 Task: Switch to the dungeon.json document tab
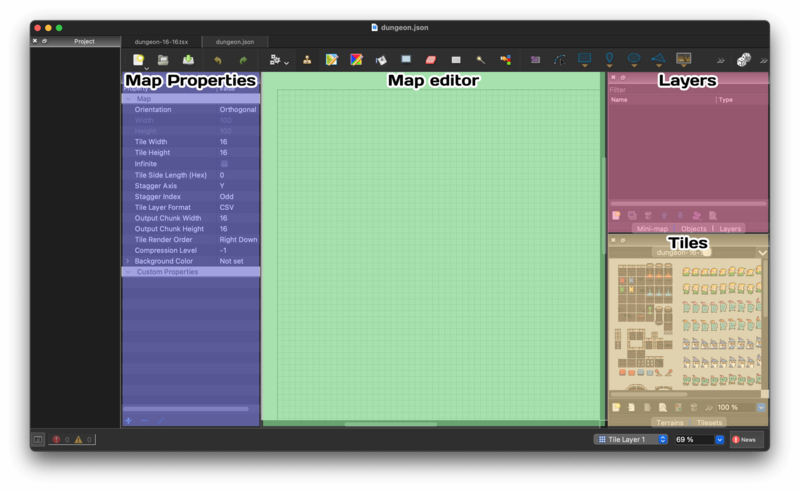tap(235, 42)
